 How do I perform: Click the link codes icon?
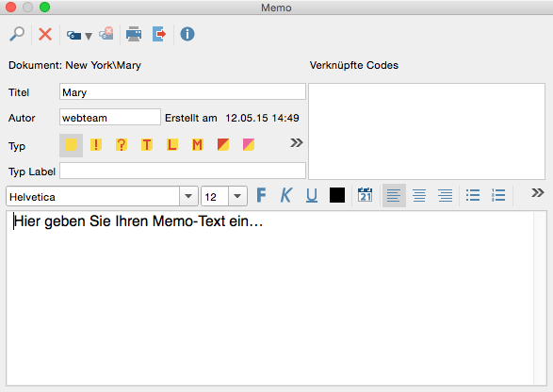click(x=79, y=35)
